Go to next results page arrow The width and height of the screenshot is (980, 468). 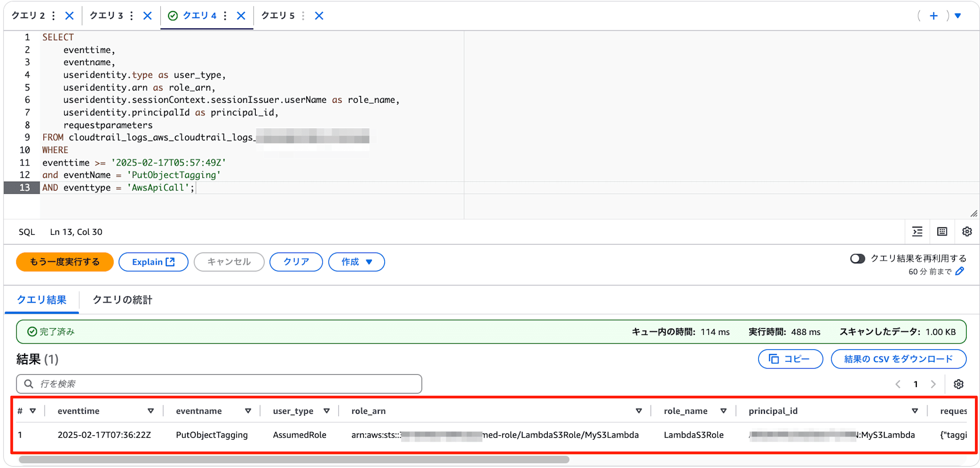[933, 384]
